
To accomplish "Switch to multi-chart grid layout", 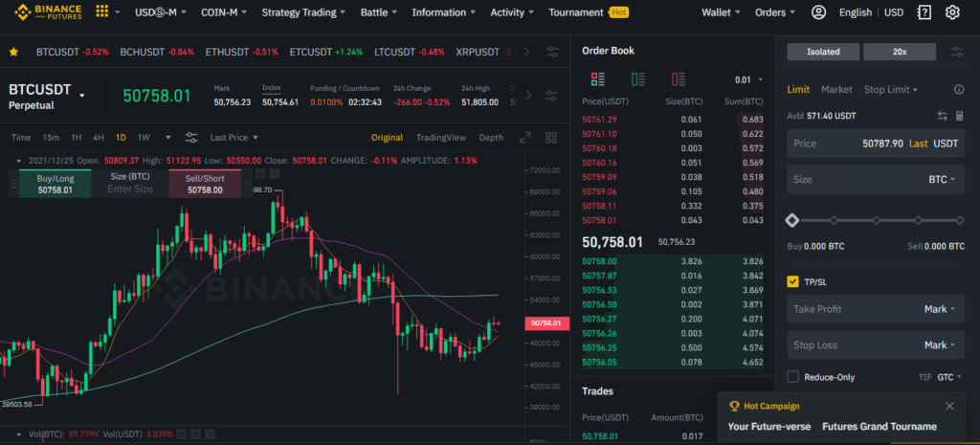I will 550,138.
